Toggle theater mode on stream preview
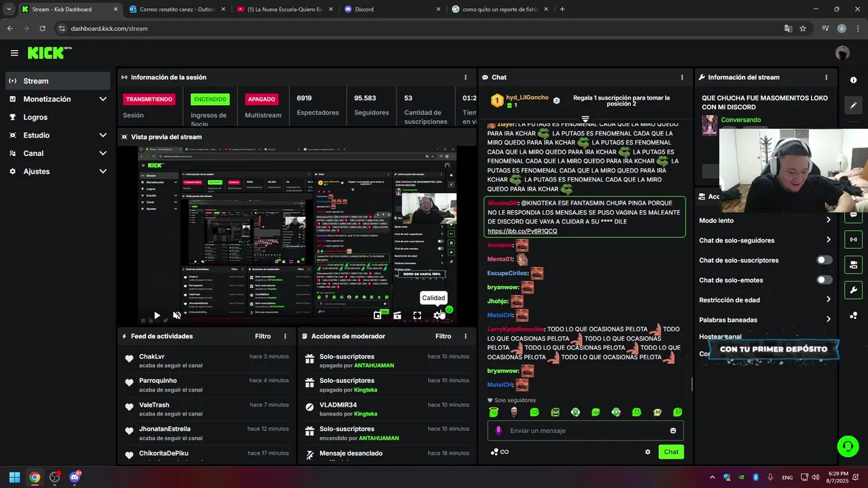The height and width of the screenshot is (488, 868). [x=397, y=315]
